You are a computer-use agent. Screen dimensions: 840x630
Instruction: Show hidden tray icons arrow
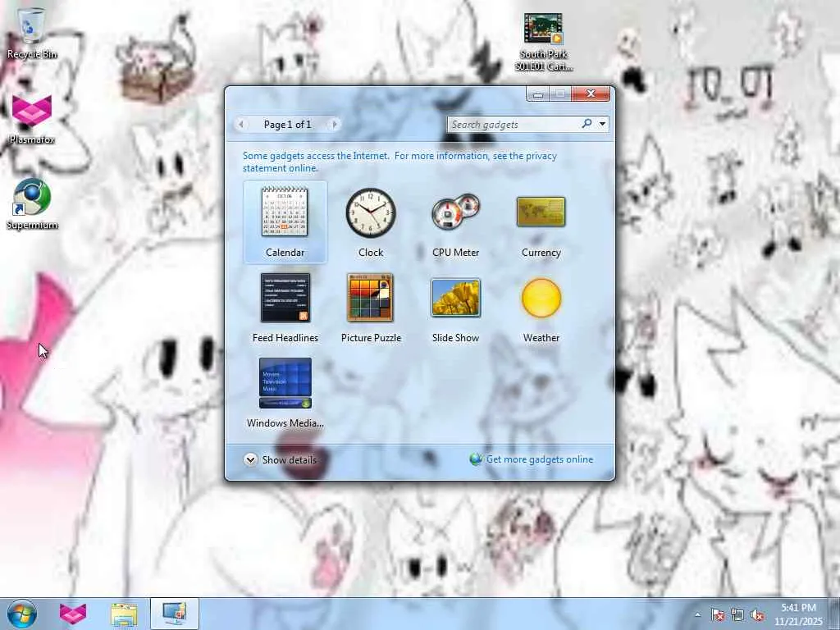click(697, 615)
